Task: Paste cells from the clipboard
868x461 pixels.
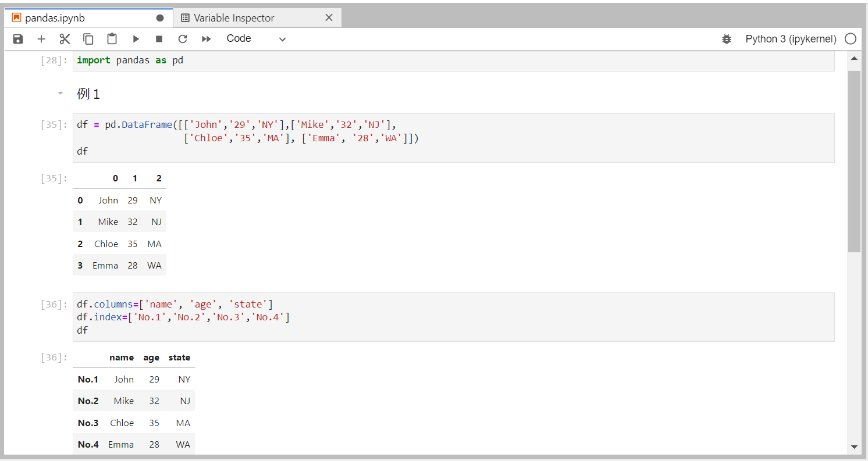Action: (111, 39)
